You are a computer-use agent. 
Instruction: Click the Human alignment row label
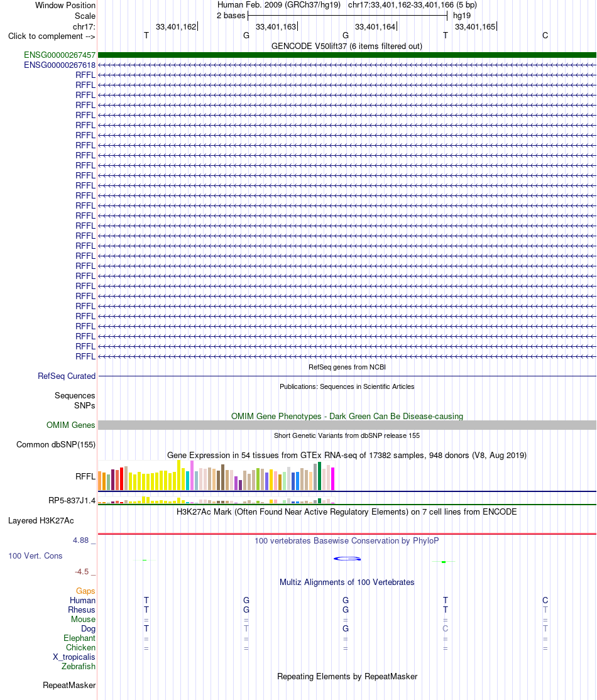pyautogui.click(x=82, y=601)
